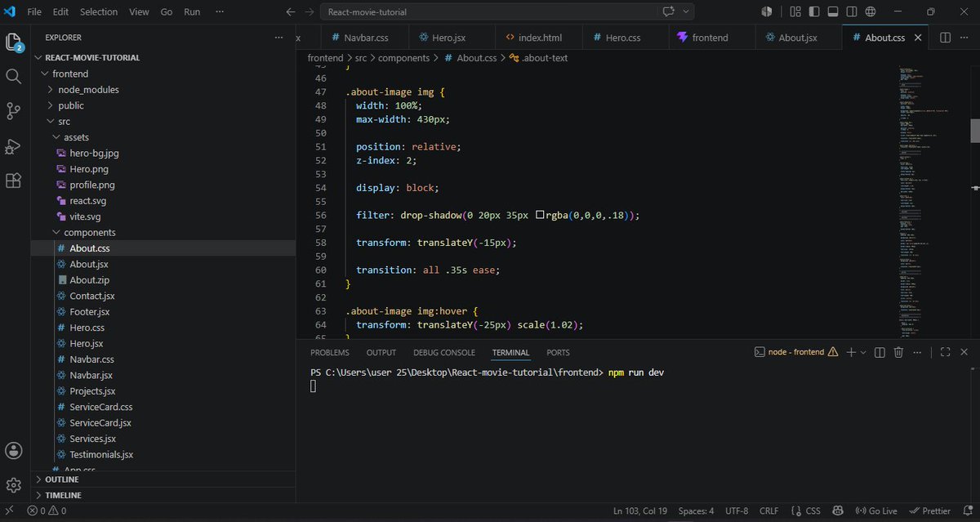This screenshot has height=522, width=980.
Task: Open launch profile dropdown beside plus
Action: coord(864,352)
